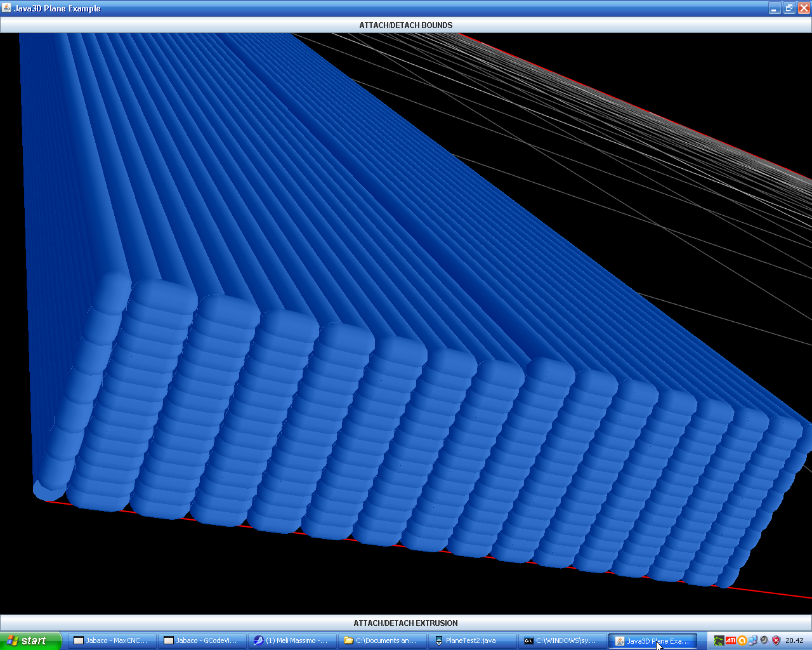The image size is (812, 650).
Task: Open the Meli Massimo taskbar window
Action: coord(292,641)
